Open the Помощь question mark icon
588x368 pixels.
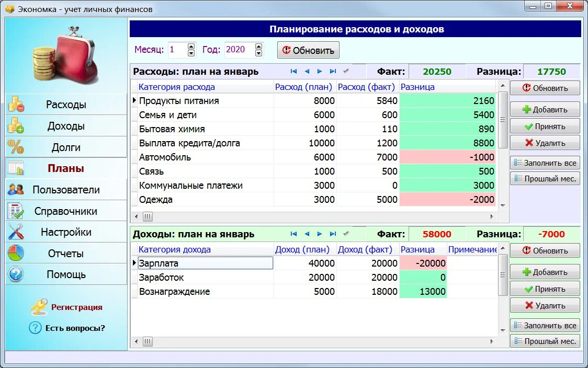click(16, 274)
